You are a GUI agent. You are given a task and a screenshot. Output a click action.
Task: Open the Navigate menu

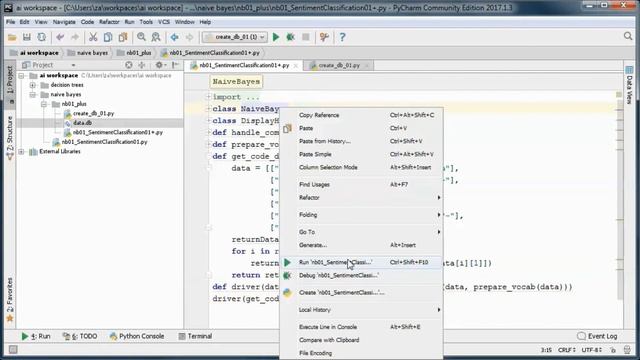coord(64,22)
